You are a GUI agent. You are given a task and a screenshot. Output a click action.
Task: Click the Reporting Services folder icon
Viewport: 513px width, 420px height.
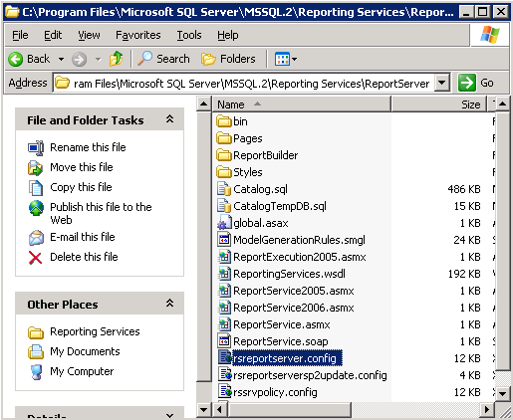pos(36,332)
